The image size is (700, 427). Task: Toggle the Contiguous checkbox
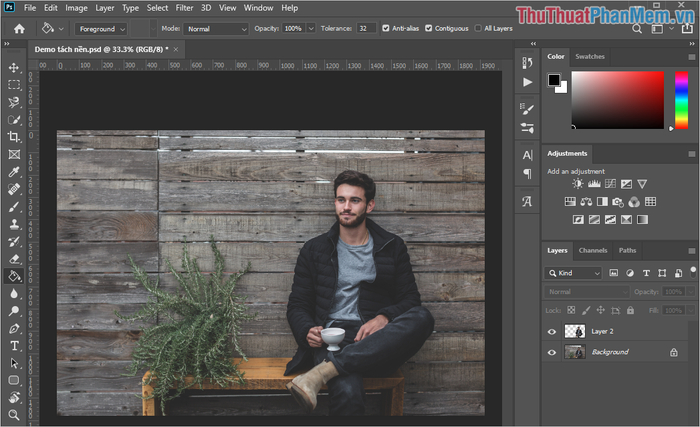tap(429, 28)
